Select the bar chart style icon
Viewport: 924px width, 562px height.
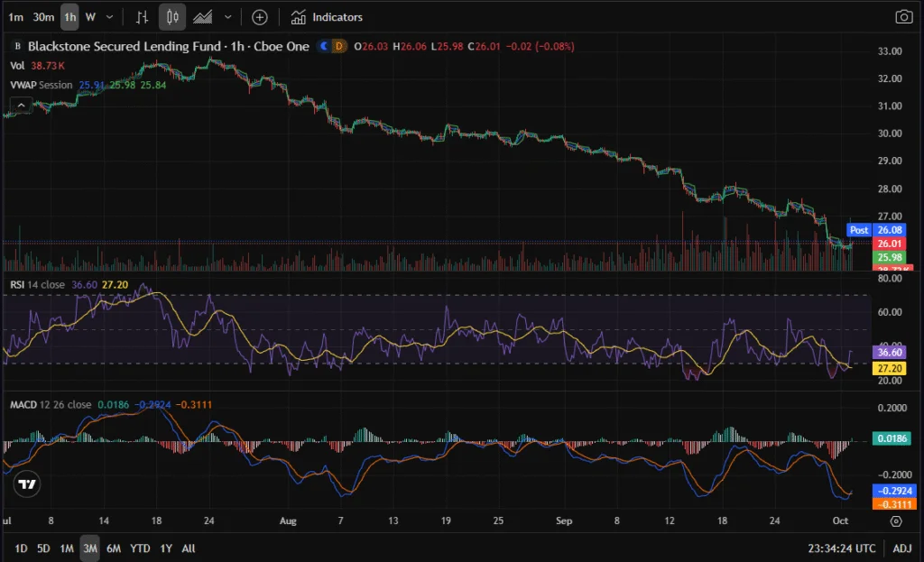(142, 17)
